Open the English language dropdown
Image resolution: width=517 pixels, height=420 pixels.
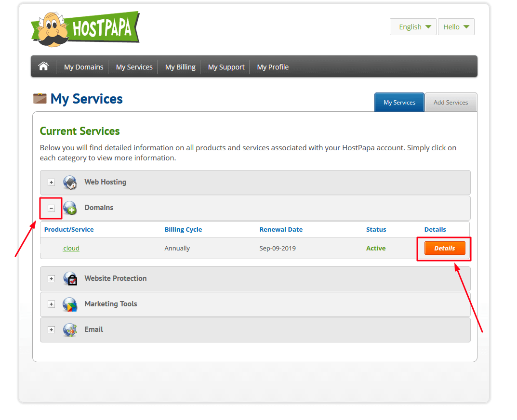413,26
